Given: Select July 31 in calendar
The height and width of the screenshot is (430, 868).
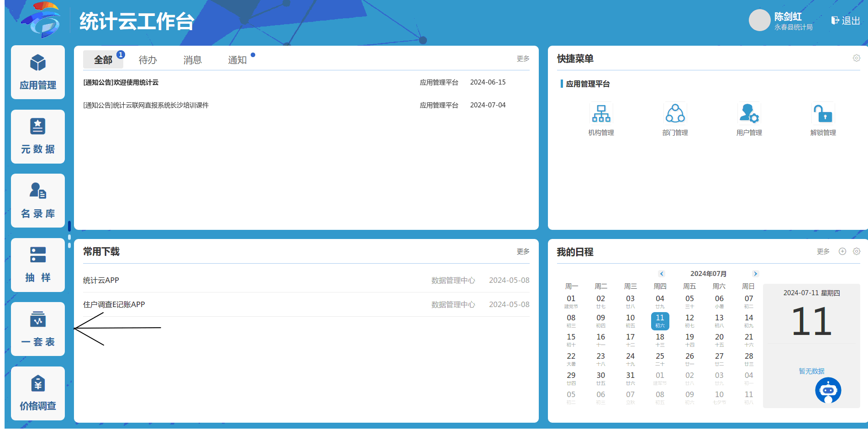Looking at the screenshot, I should [631, 378].
